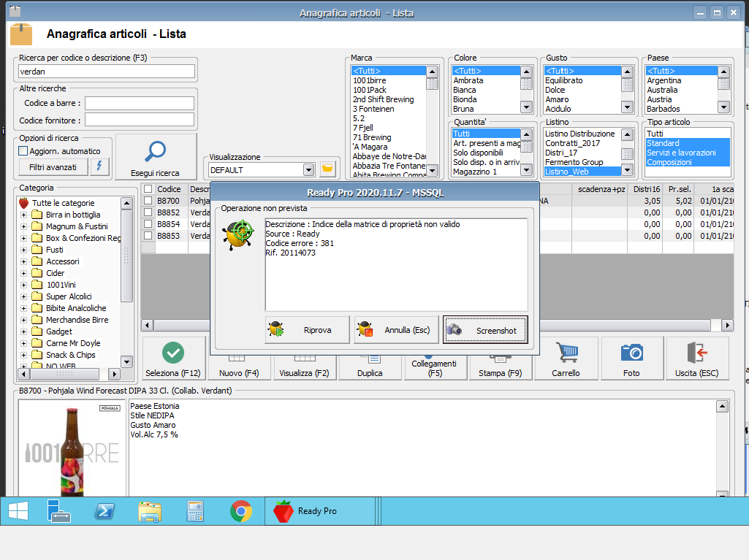Click the Stampa (F9) button
Screen dimensions: 749x560
pos(500,367)
